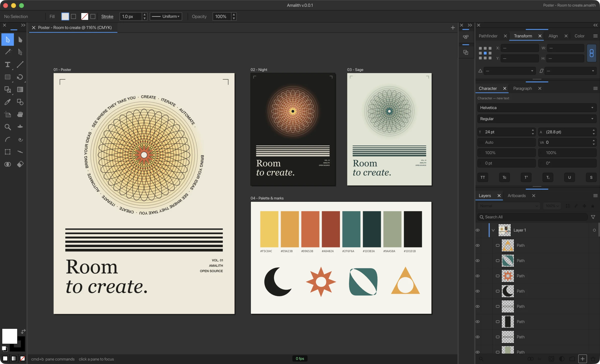Open the Regular font style dropdown
600x364 pixels.
tap(537, 119)
